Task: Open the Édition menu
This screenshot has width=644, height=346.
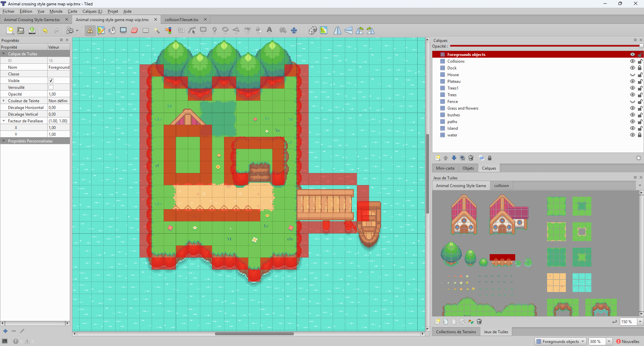Action: tap(25, 11)
